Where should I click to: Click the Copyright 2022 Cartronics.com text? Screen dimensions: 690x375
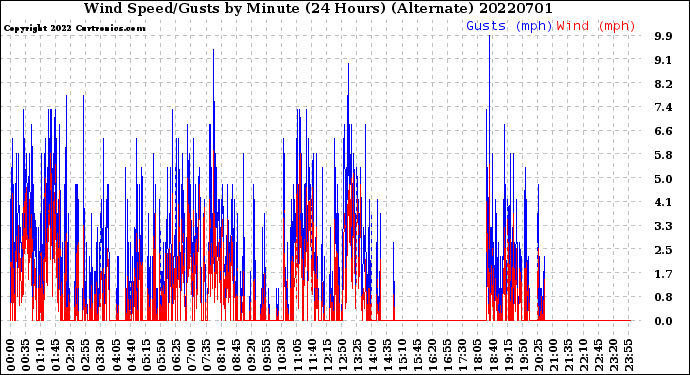74,28
